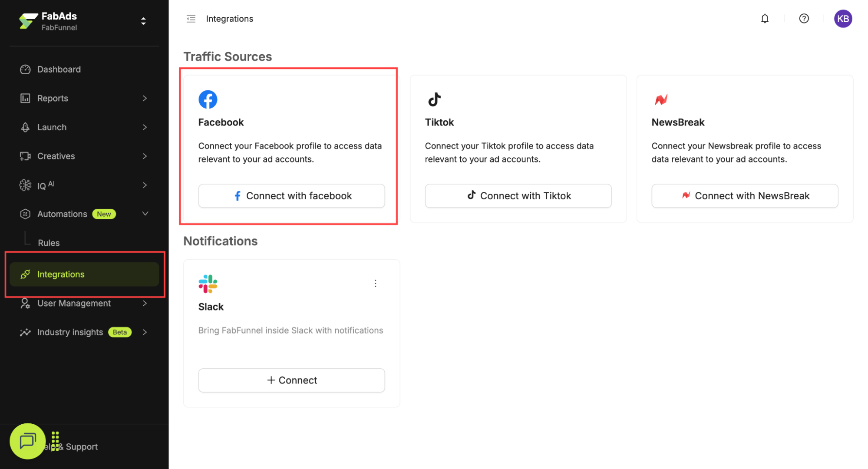Open the chat support bubble
868x469 pixels.
click(x=27, y=441)
